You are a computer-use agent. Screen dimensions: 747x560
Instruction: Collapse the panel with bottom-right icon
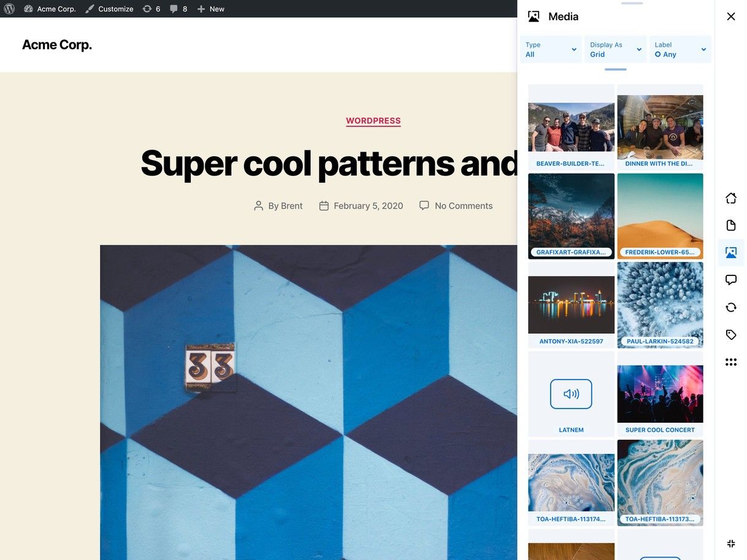(x=730, y=543)
